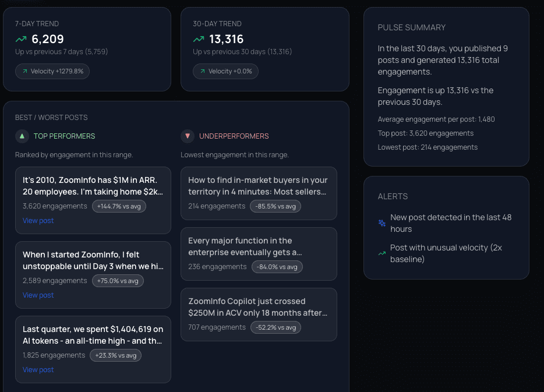Screen dimensions: 544x392
Task: Click the +144.7% vs avg badge
Action: 119,206
